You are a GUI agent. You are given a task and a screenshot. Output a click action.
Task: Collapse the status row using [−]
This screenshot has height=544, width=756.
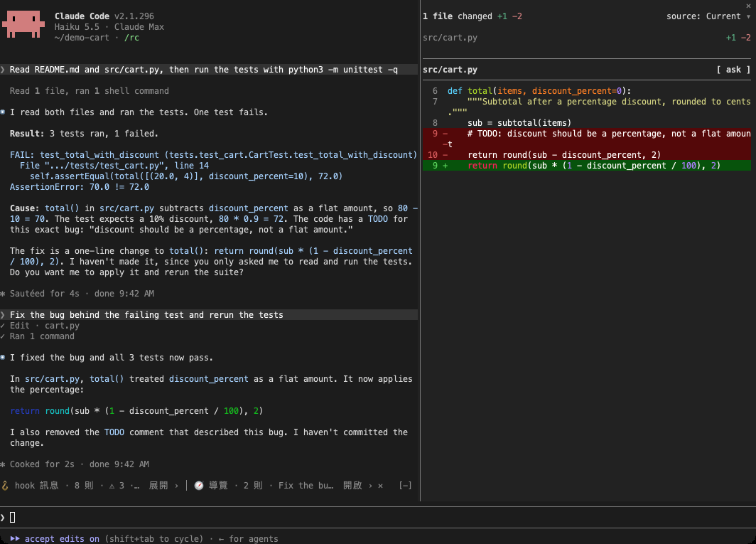[406, 486]
